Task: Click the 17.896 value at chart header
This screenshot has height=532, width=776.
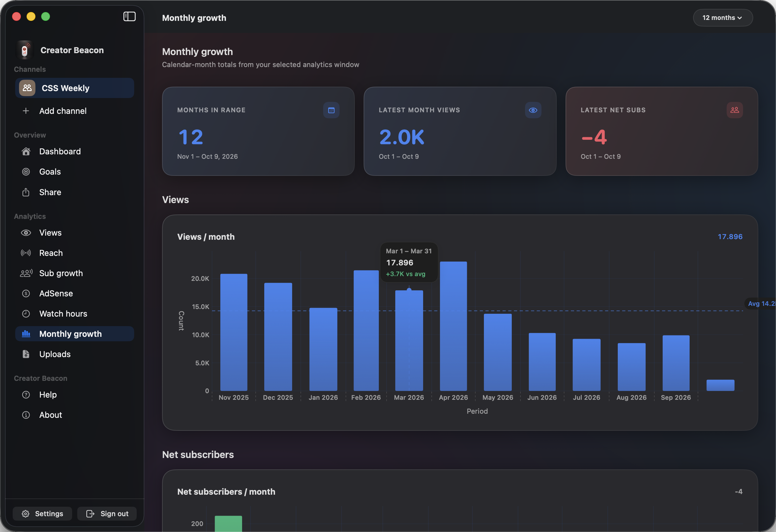Action: 730,237
